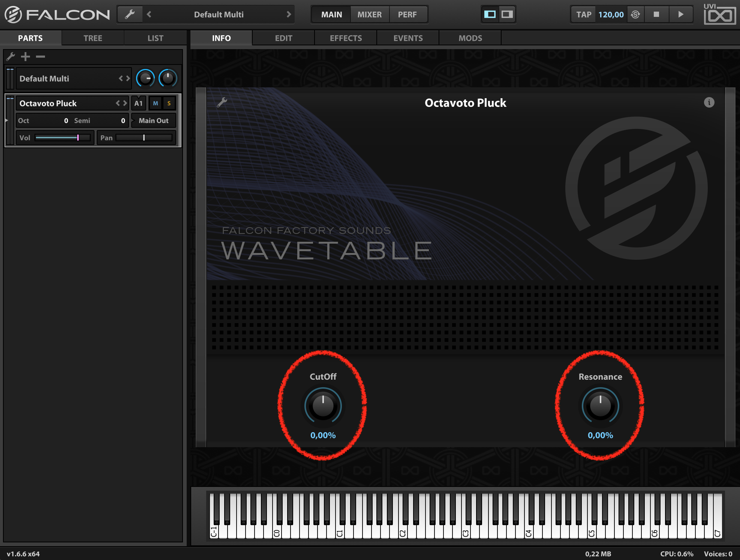Switch to the MIXER view

[x=370, y=15]
